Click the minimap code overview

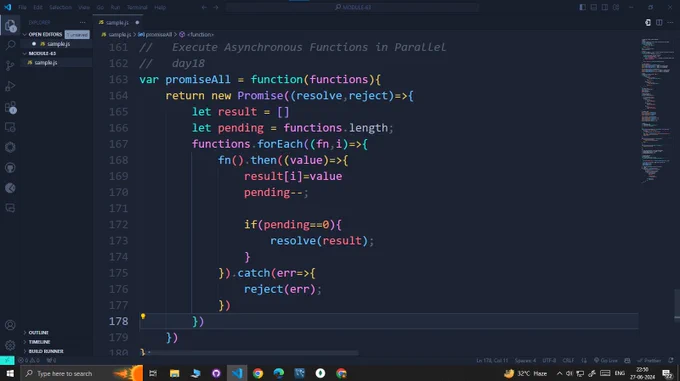point(657,111)
